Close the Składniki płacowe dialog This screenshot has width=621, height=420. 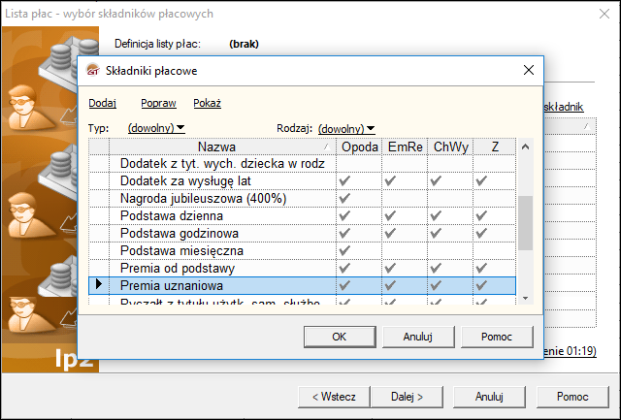point(527,70)
